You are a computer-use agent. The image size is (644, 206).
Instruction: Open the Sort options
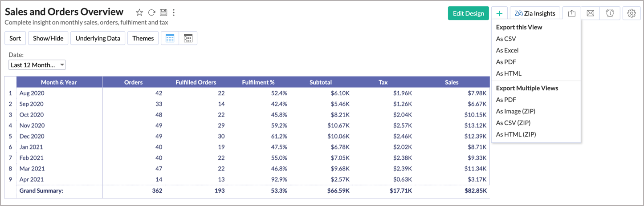pyautogui.click(x=15, y=38)
